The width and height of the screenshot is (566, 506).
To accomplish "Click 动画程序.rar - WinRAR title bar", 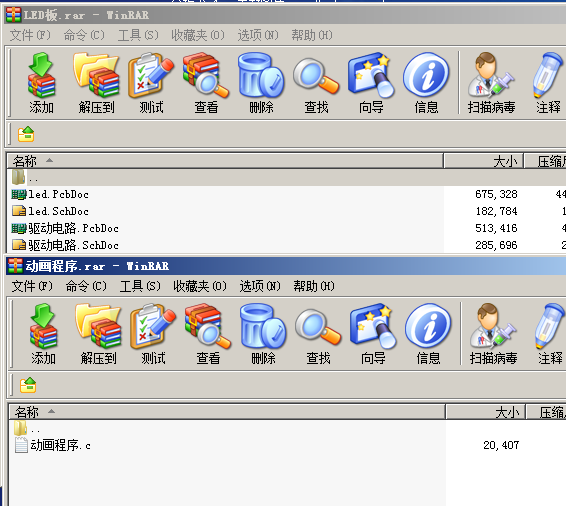I will click(286, 266).
